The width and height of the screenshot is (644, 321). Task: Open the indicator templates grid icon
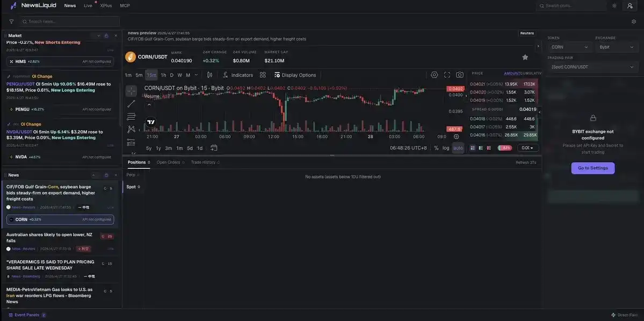[263, 75]
